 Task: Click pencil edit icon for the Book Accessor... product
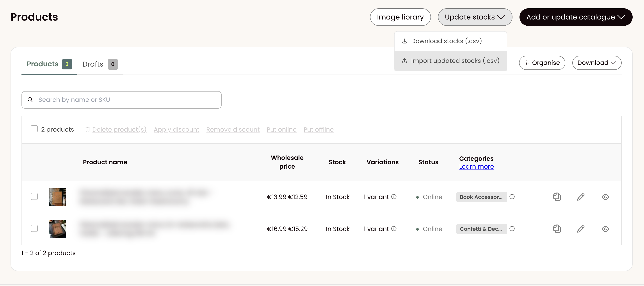coord(581,197)
